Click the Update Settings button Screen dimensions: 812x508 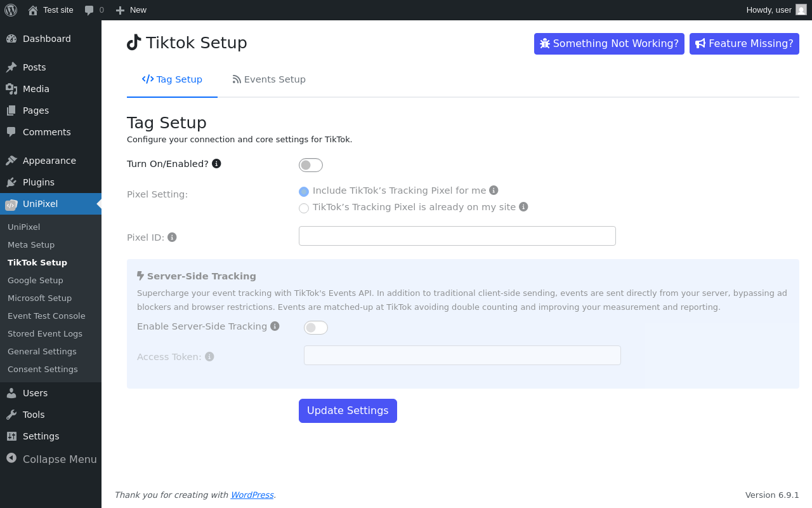(x=348, y=411)
